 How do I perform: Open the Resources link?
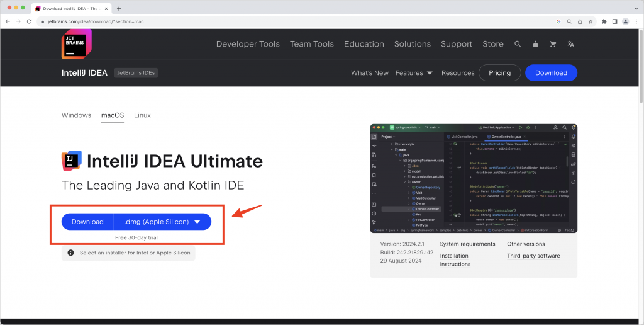pos(458,73)
